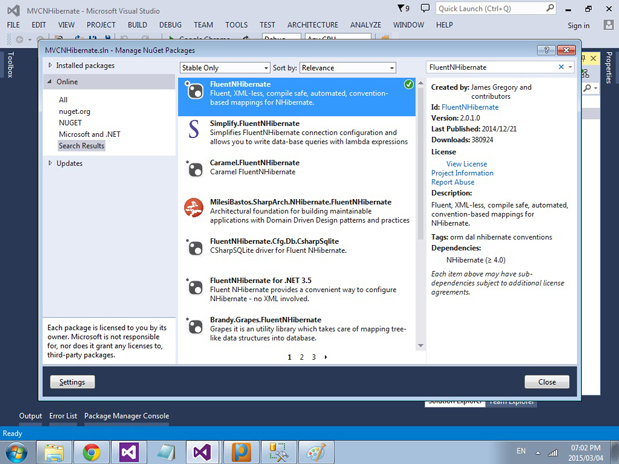The width and height of the screenshot is (619, 464).
Task: Go to results page 2
Action: (x=302, y=357)
